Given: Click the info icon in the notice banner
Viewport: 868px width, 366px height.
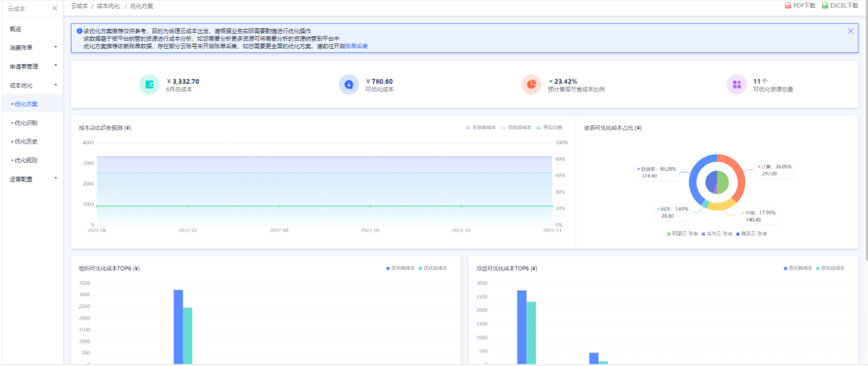Looking at the screenshot, I should click(80, 31).
